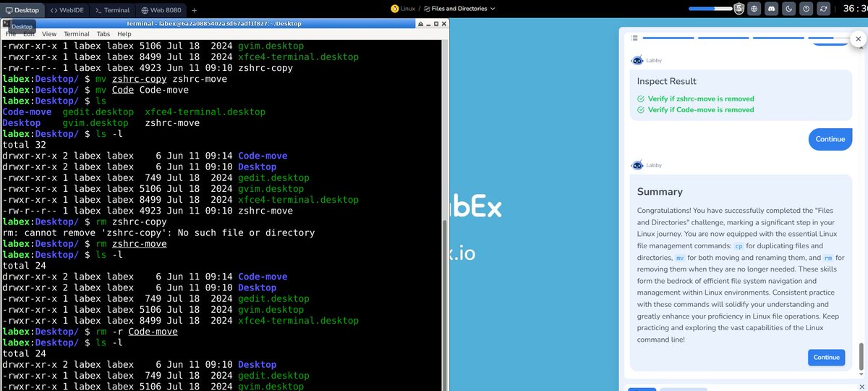Switch to the Desktop tab
Image resolution: width=868 pixels, height=391 pixels.
pos(22,10)
